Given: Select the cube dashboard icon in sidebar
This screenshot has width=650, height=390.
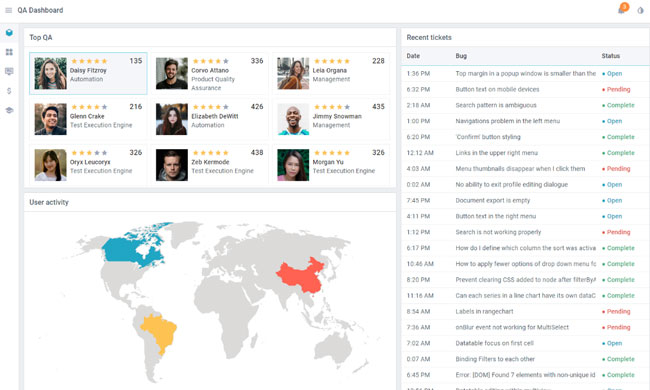Looking at the screenshot, I should tap(9, 32).
